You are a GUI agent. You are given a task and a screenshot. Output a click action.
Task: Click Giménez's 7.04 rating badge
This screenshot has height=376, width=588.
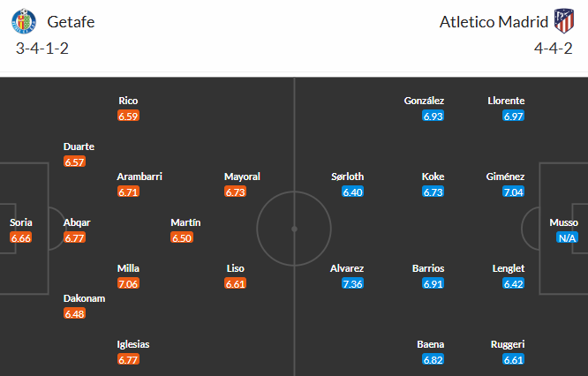[x=514, y=192]
